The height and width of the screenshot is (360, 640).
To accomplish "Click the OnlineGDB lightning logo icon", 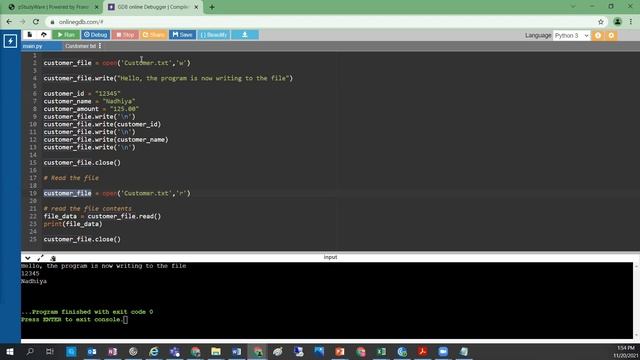I will pyautogui.click(x=10, y=41).
